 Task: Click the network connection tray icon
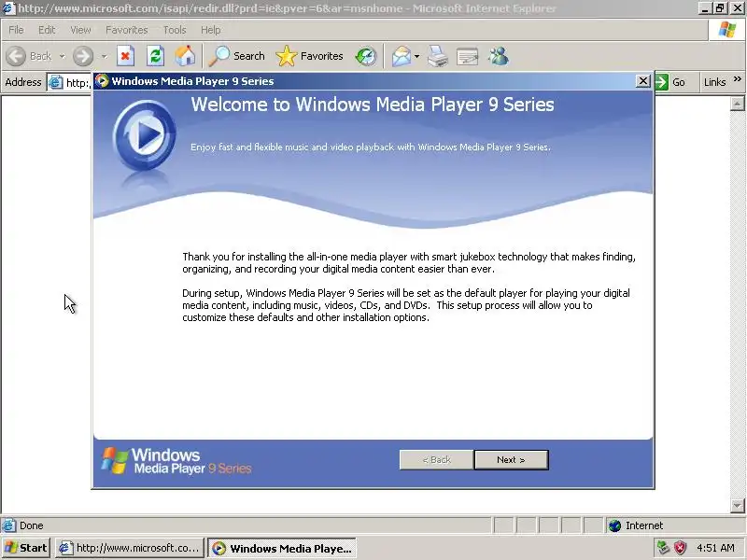[x=663, y=548]
